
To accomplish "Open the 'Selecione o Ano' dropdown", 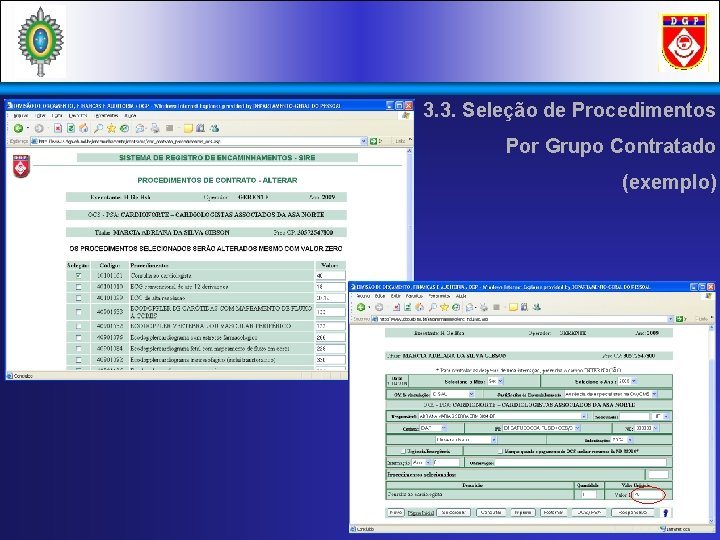I will [627, 381].
